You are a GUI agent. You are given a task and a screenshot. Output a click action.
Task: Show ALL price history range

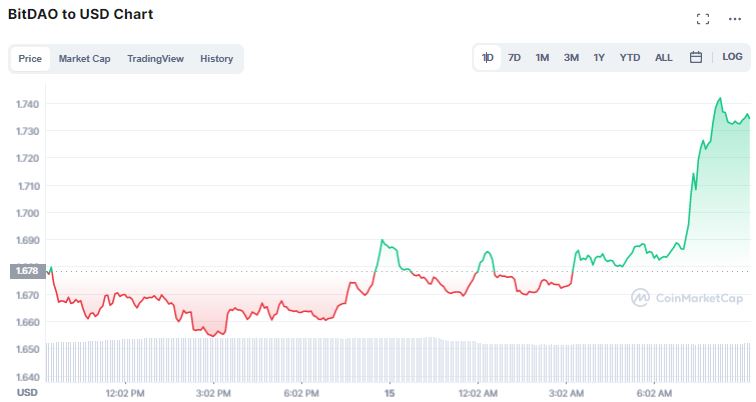[663, 58]
